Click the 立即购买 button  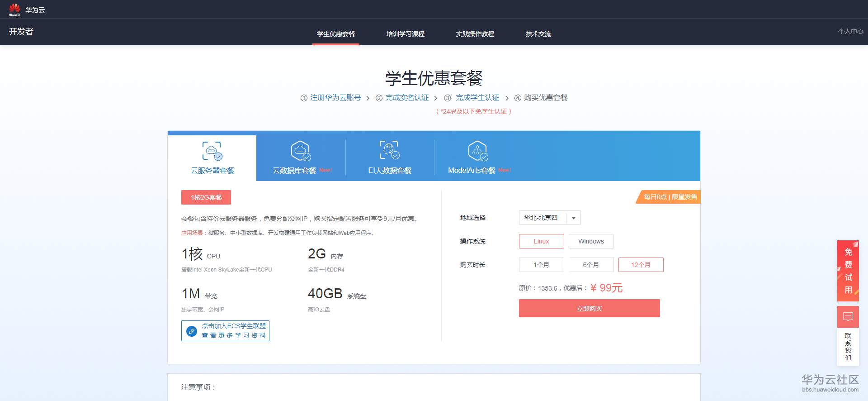(590, 308)
